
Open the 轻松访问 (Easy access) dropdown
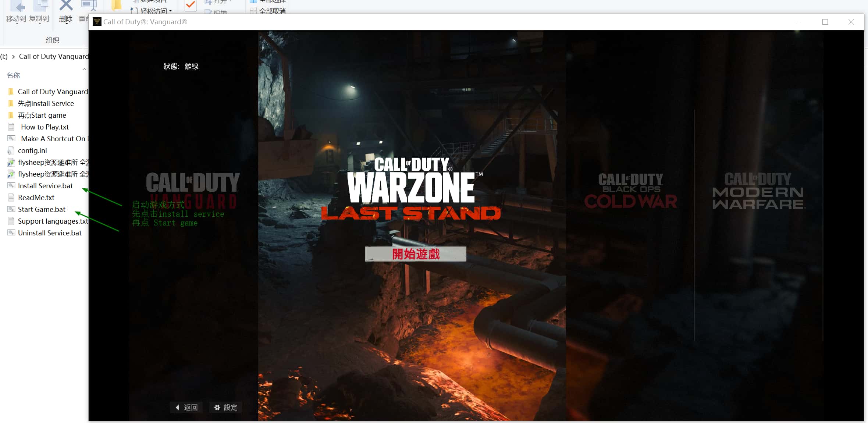pyautogui.click(x=152, y=11)
